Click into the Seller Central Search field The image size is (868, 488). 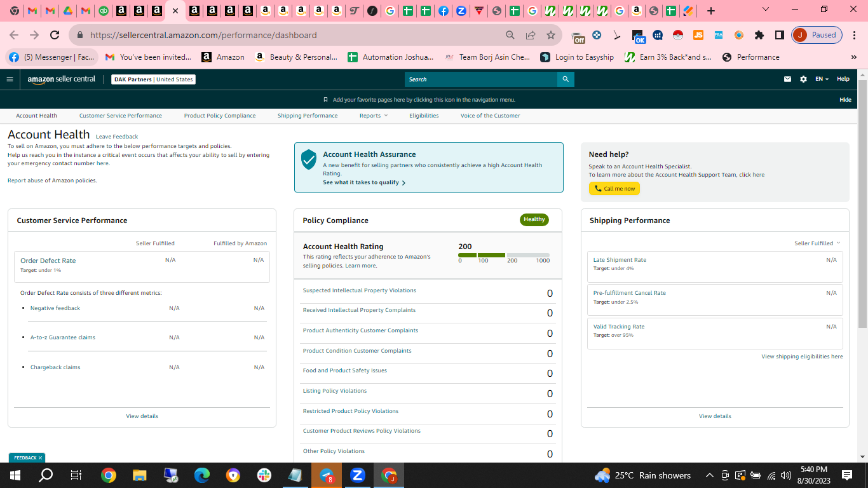(481, 79)
